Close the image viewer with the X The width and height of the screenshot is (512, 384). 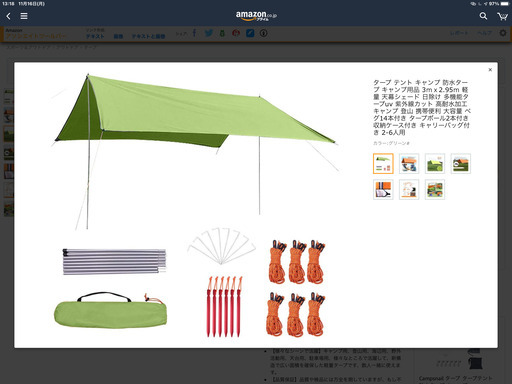click(490, 70)
